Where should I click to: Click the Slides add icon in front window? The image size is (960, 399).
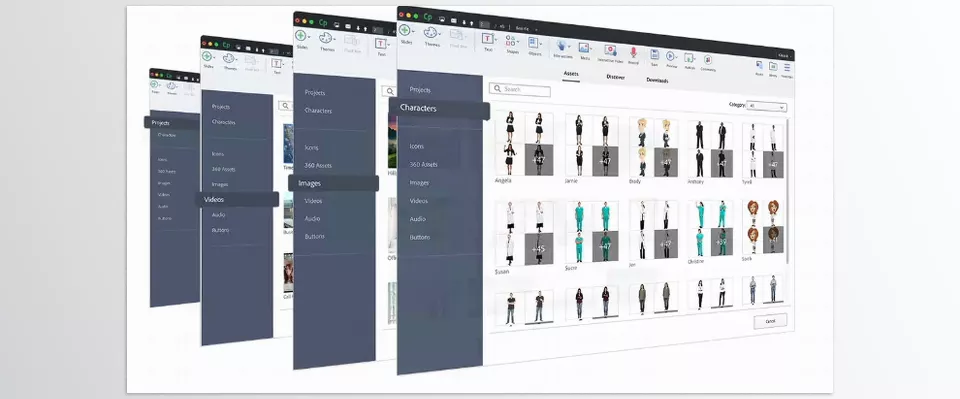(404, 30)
